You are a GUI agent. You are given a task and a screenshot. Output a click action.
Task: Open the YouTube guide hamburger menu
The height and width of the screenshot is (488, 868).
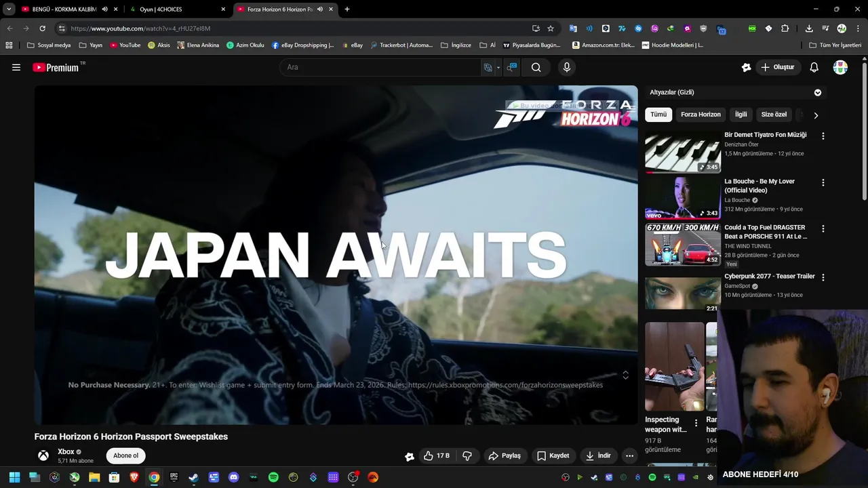pos(16,67)
